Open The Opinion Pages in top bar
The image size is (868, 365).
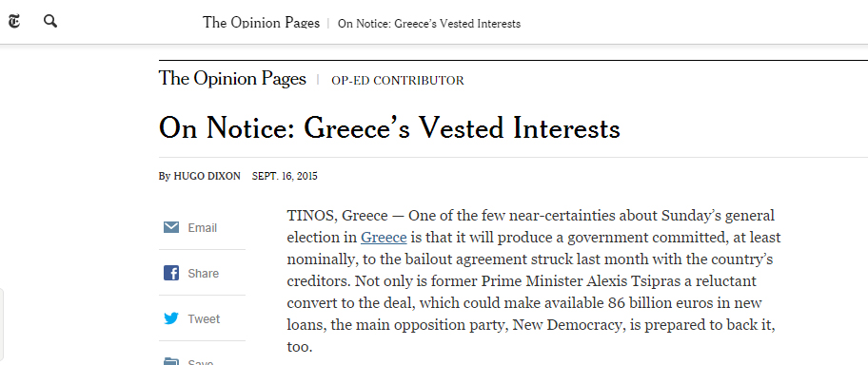[x=261, y=23]
